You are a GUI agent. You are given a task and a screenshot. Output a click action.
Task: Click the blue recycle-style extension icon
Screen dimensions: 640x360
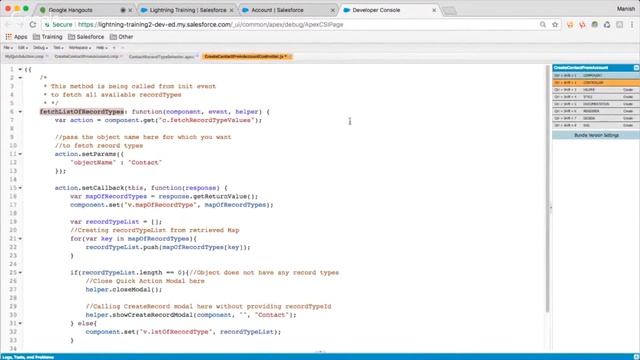point(607,24)
